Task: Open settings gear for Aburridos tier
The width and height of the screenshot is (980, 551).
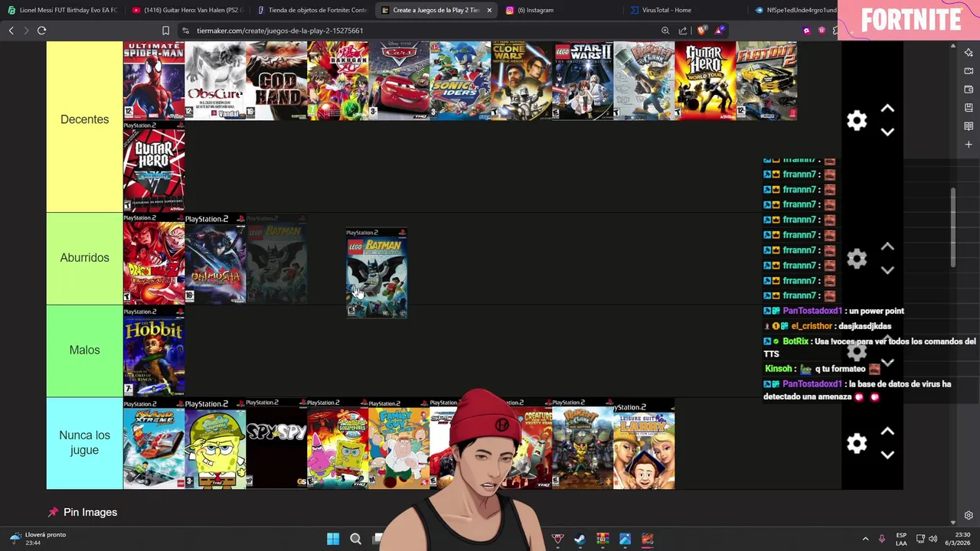Action: (857, 259)
